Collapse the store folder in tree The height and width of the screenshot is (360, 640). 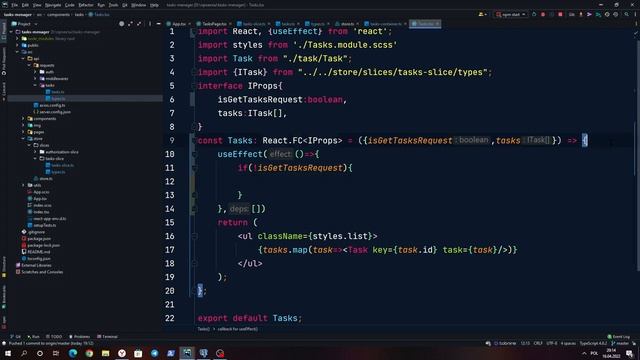coord(23,138)
